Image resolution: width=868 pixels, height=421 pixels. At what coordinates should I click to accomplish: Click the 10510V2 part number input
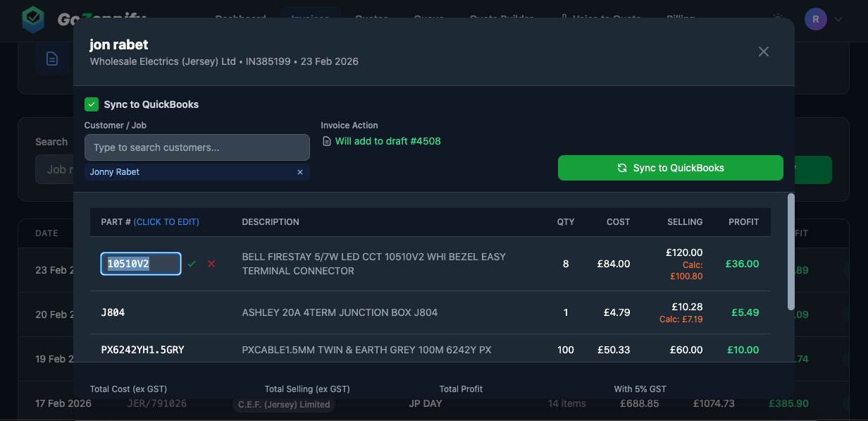point(141,264)
